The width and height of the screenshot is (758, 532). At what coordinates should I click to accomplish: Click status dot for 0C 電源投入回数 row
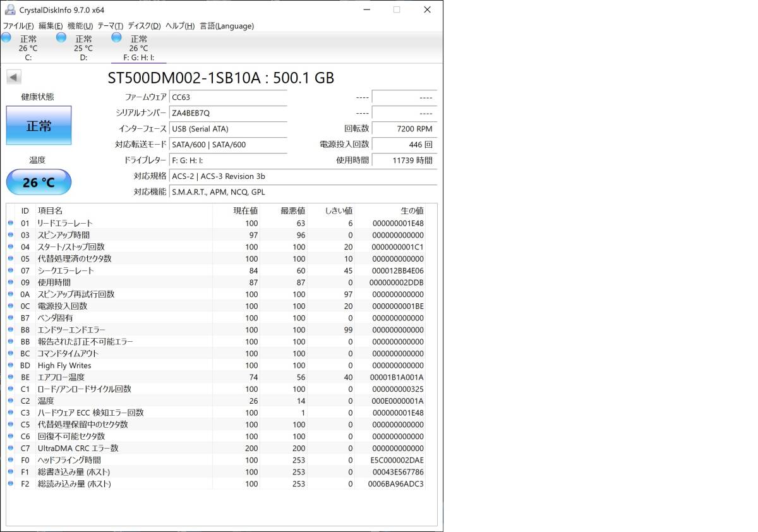tap(10, 306)
